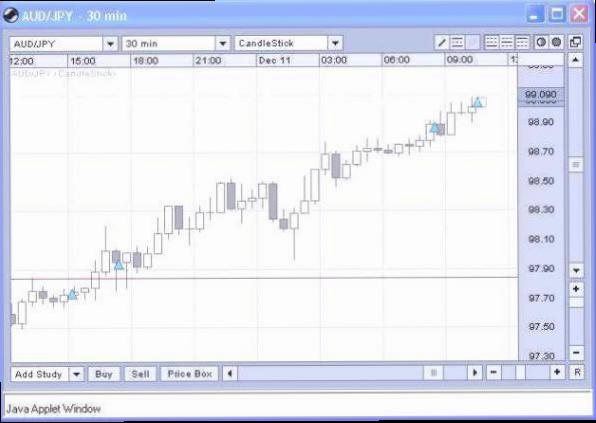
Task: Expand the Add Study dropdown arrow
Action: pyautogui.click(x=76, y=374)
